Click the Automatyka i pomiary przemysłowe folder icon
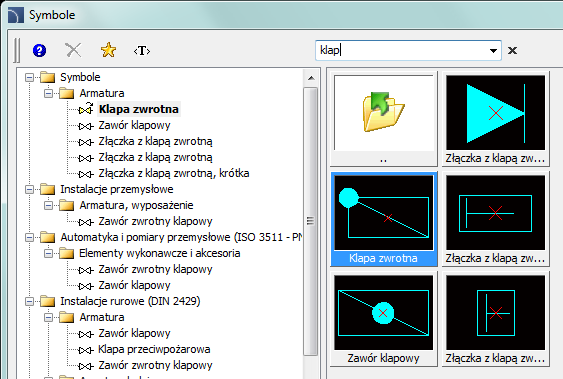Image resolution: width=563 pixels, height=379 pixels. tap(47, 237)
